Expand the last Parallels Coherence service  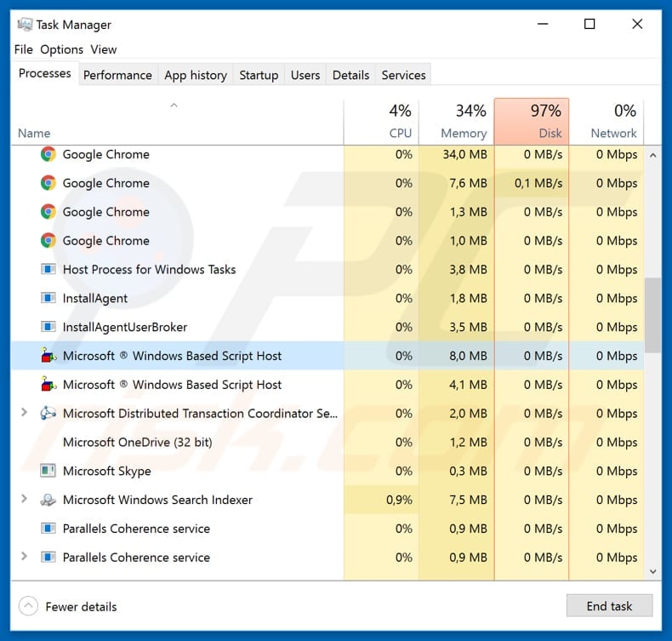click(x=25, y=557)
